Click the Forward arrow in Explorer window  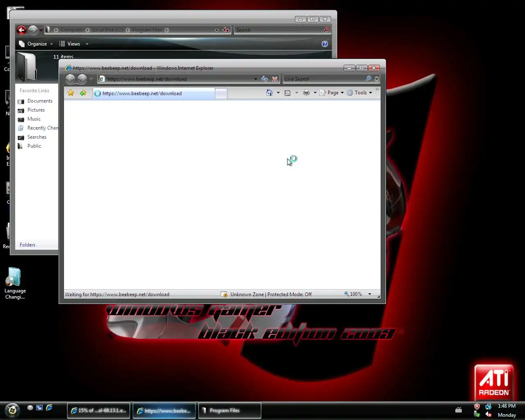[33, 30]
